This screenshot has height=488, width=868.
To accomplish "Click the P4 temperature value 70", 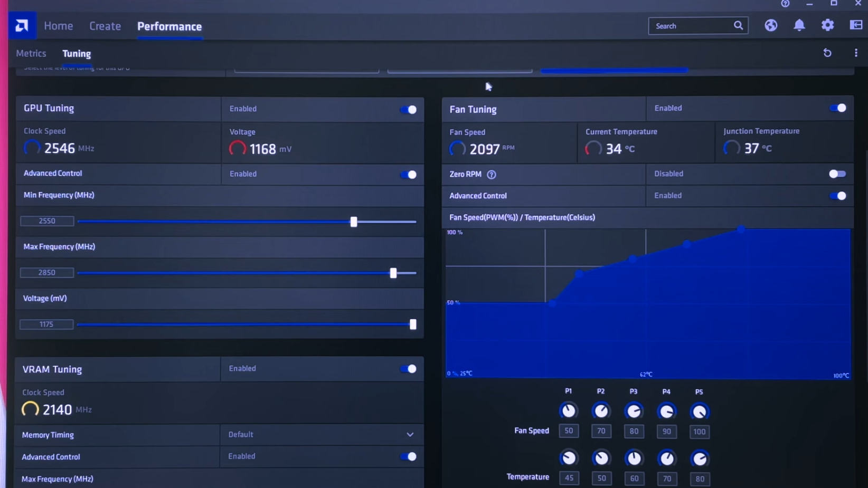I will [x=667, y=479].
